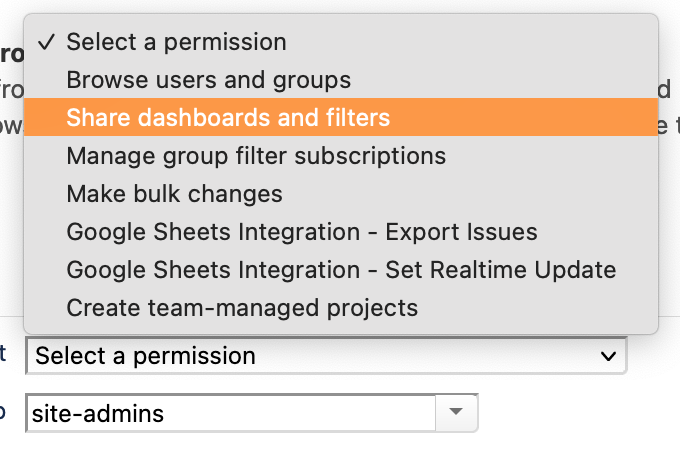Click the checkmark beside Select a permission
680x450 pixels.
45,42
